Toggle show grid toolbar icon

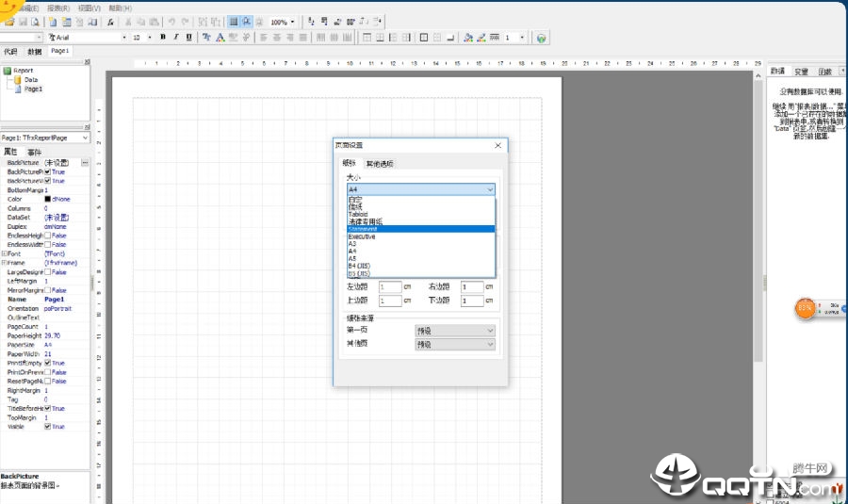pyautogui.click(x=234, y=22)
